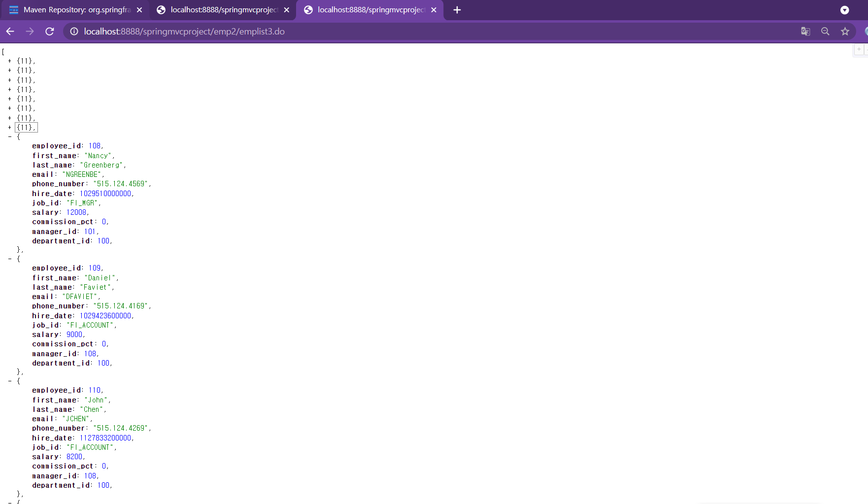Click hire_date value 1029423600000
The image size is (868, 504).
click(105, 316)
